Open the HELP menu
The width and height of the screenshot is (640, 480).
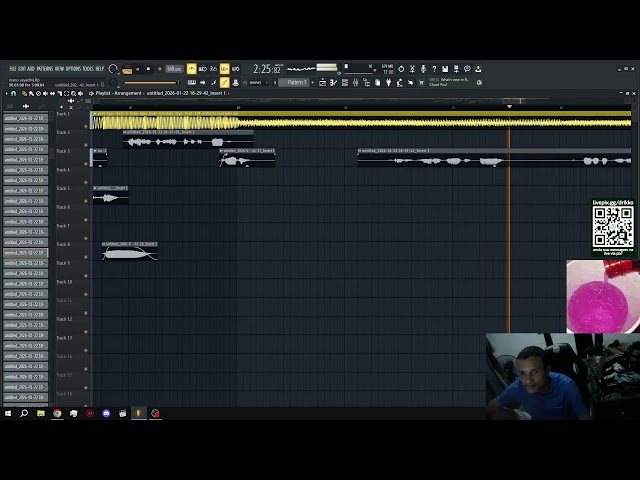100,69
